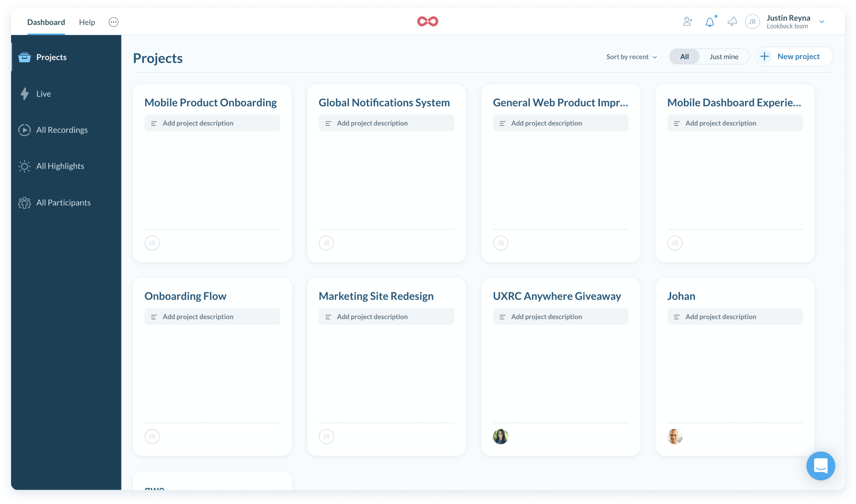
Task: Click the New project button
Action: pos(794,56)
